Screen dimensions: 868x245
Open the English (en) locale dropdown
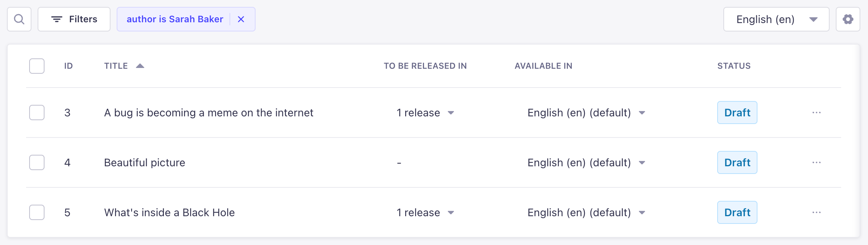tap(775, 19)
